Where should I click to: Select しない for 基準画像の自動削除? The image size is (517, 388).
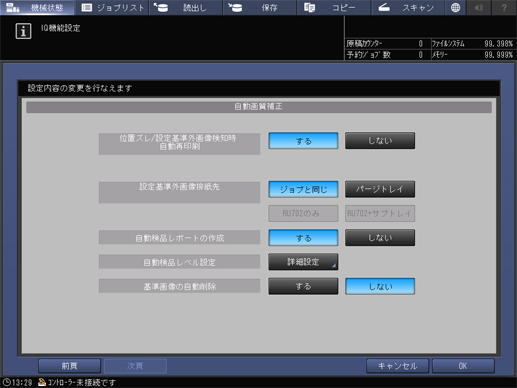coord(380,286)
